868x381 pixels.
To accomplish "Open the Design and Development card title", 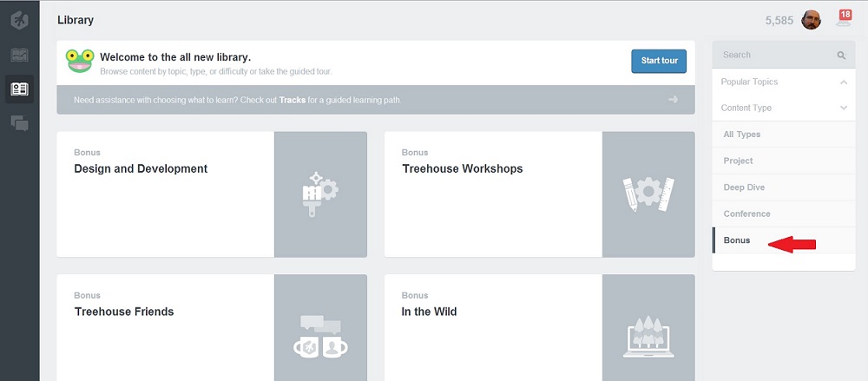I will 141,168.
